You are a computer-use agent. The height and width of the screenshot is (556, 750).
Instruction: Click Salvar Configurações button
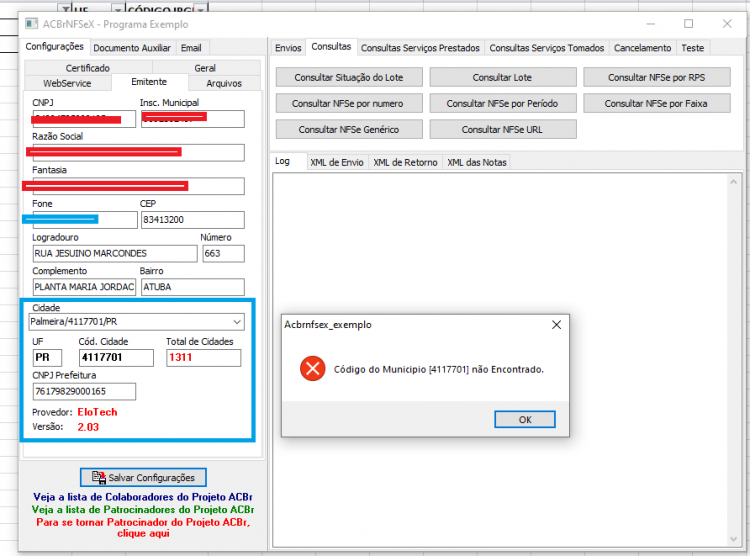click(x=143, y=477)
